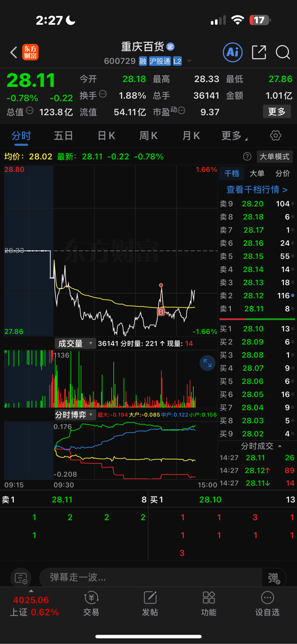
Task: Open the 发帖 post icon
Action: click(150, 603)
